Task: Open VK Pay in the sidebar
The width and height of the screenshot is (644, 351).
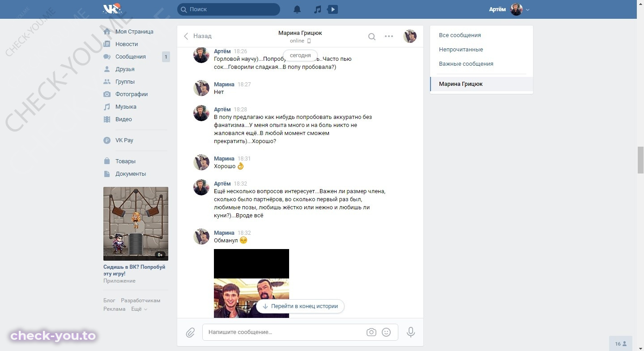Action: 124,140
